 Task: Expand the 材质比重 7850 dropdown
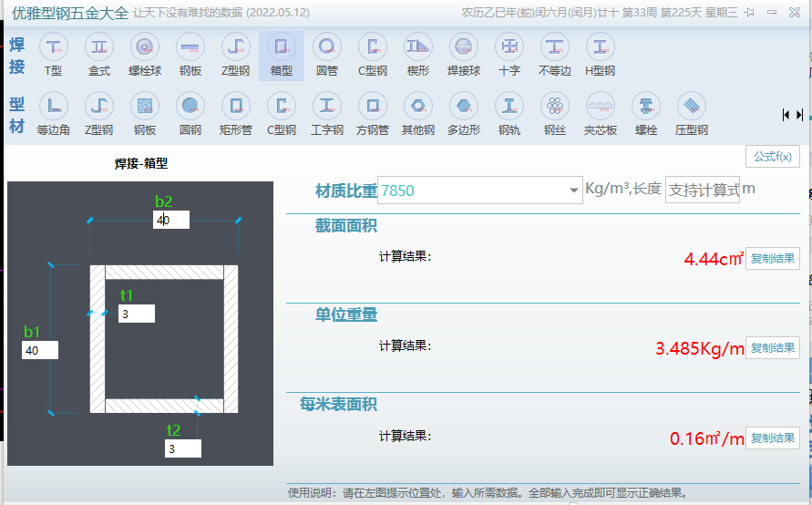coord(573,191)
